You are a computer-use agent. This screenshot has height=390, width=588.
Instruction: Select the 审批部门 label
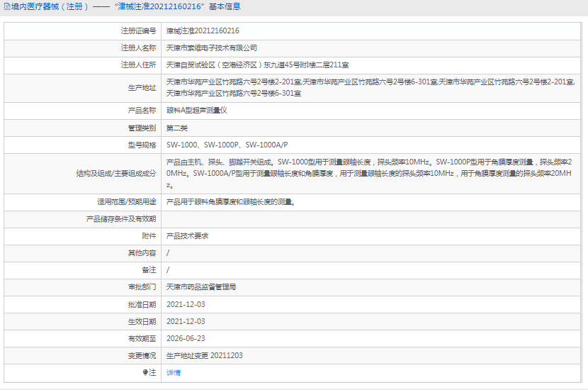point(142,287)
